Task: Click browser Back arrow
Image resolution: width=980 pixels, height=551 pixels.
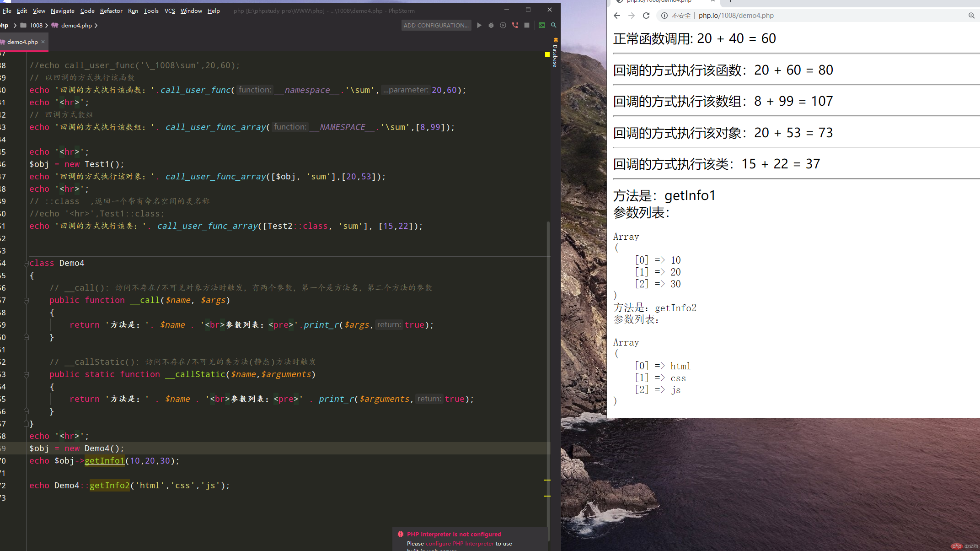Action: (617, 16)
